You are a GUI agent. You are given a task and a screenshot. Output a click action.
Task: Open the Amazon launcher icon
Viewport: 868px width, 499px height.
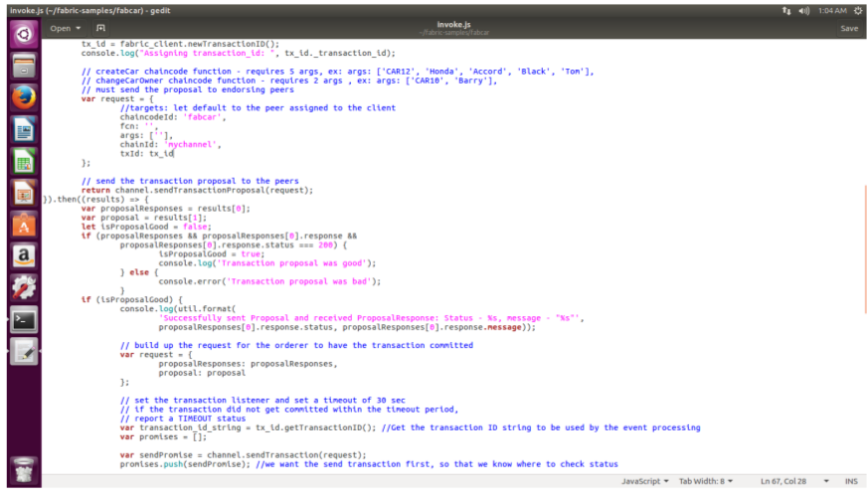click(22, 256)
